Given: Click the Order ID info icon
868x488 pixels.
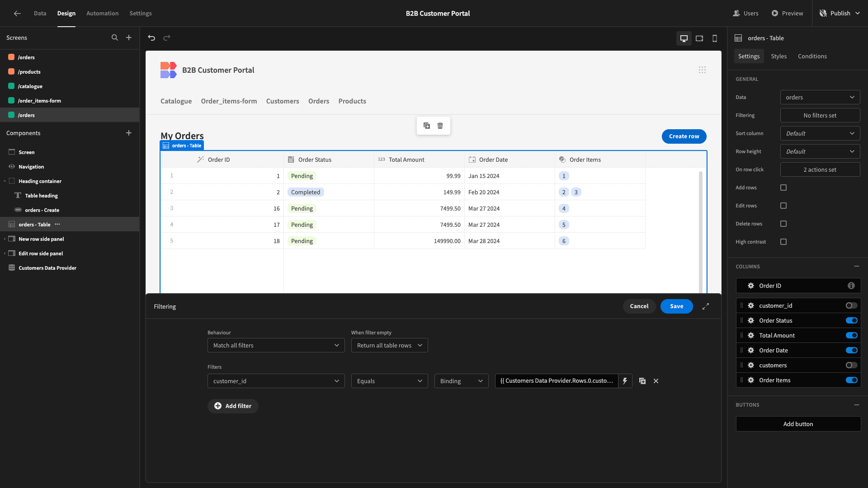Looking at the screenshot, I should tap(851, 286).
